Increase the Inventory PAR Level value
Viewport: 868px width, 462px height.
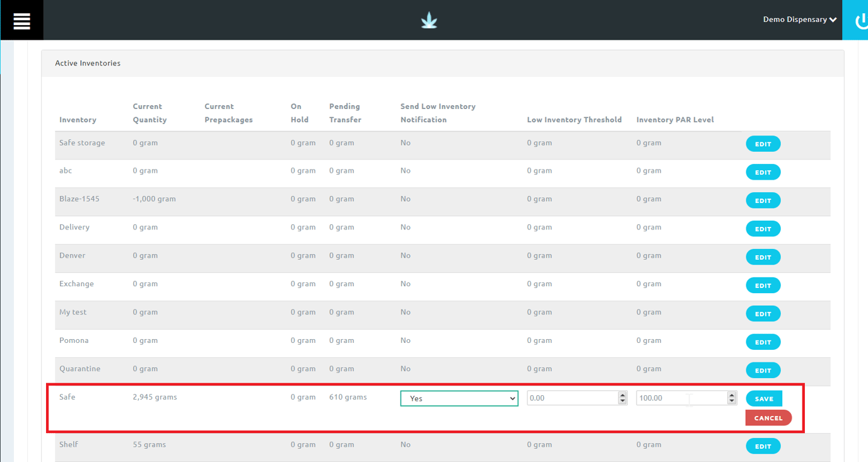pos(732,395)
